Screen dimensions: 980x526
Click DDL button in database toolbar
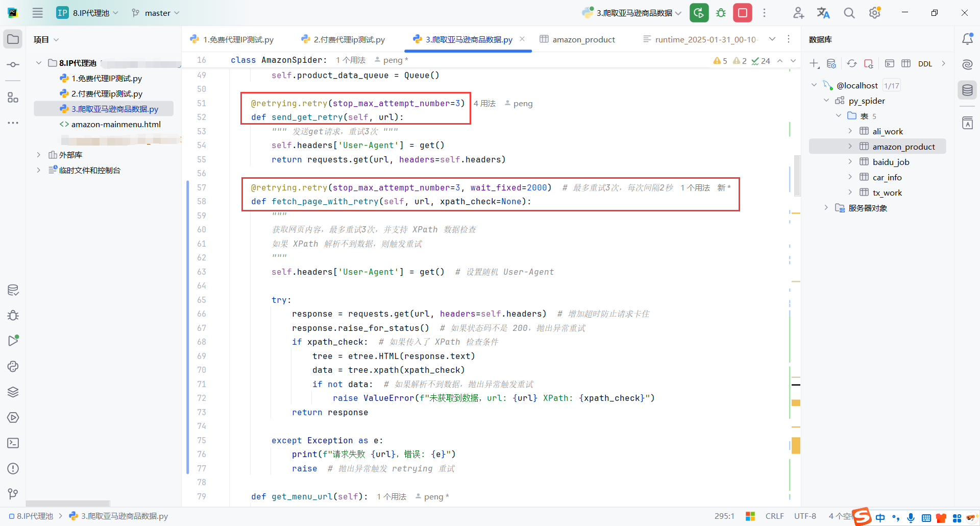[x=925, y=64]
